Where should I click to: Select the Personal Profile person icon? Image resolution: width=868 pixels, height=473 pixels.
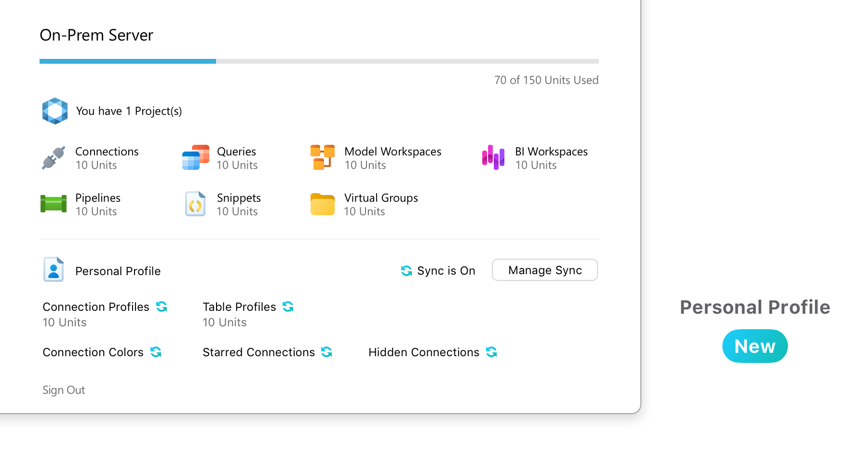(x=54, y=269)
